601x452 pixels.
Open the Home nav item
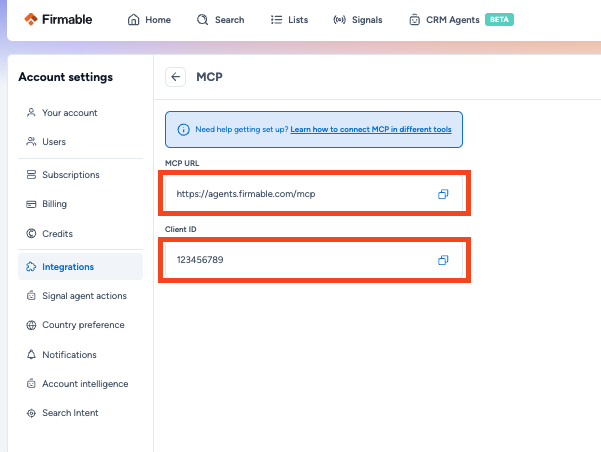click(x=149, y=20)
